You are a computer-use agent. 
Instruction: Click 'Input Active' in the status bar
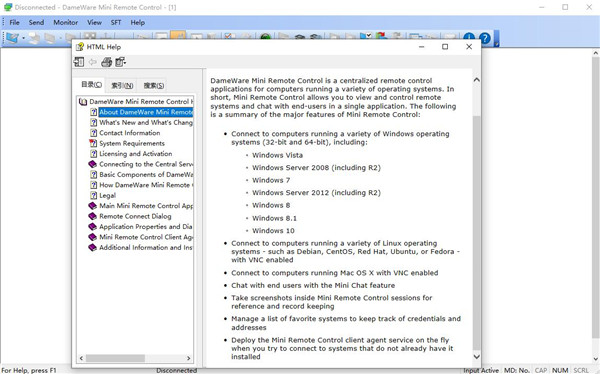[481, 370]
